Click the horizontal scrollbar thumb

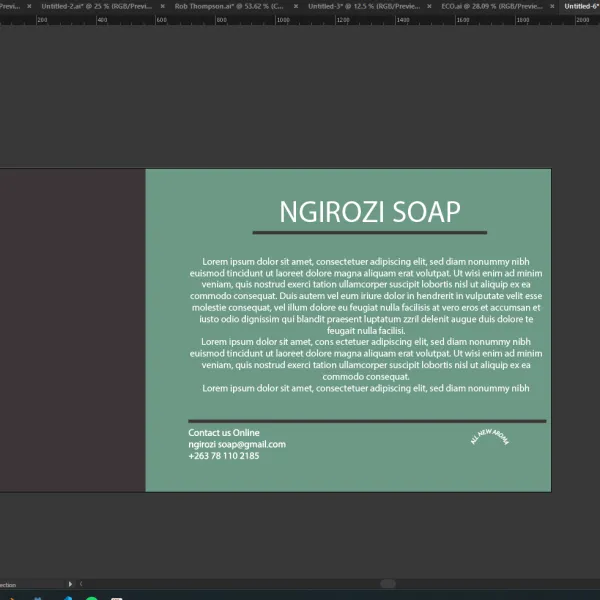388,584
